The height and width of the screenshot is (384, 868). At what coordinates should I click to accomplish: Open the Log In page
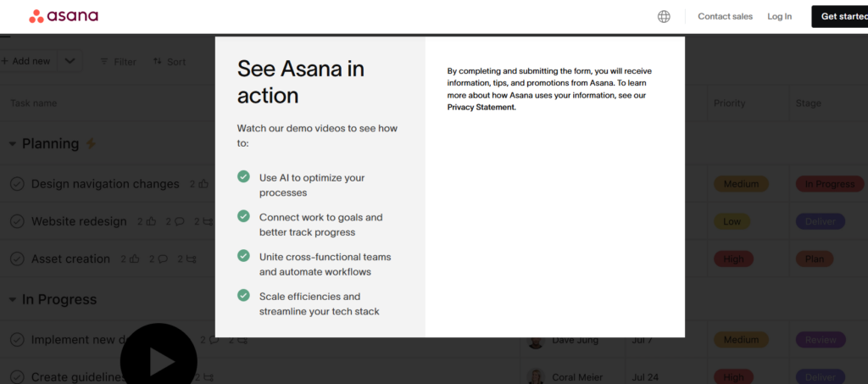coord(779,16)
